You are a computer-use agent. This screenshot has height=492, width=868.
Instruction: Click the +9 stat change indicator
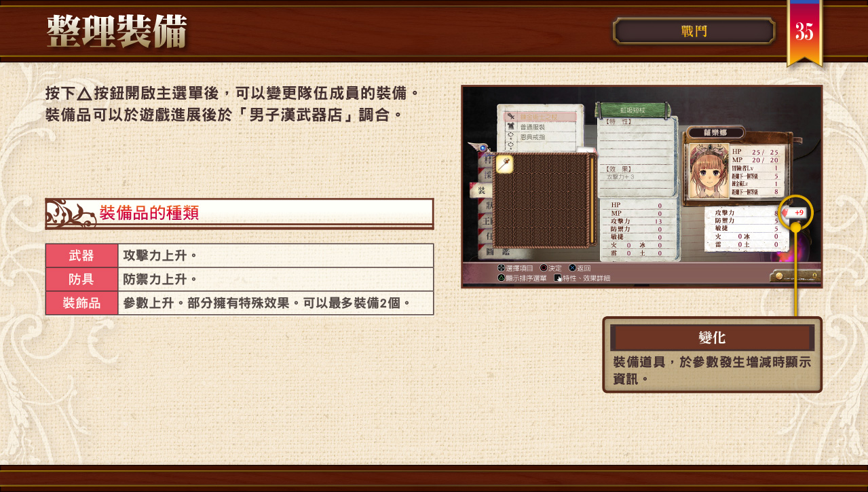tap(795, 212)
